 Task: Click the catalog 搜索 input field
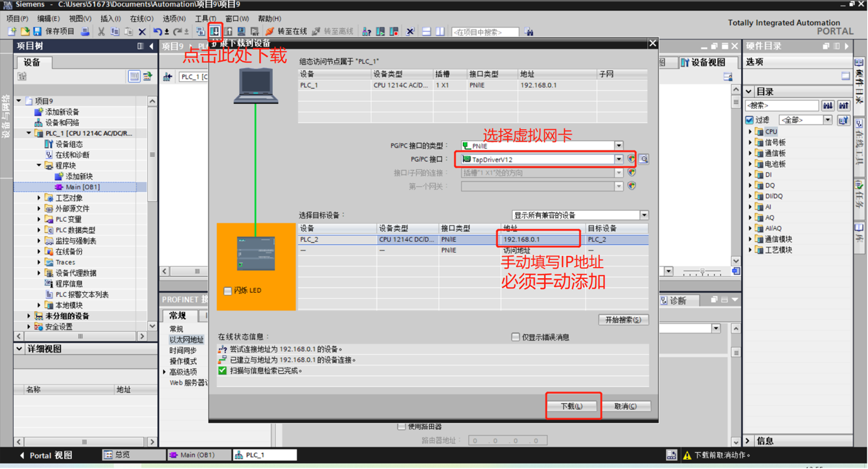(x=782, y=106)
